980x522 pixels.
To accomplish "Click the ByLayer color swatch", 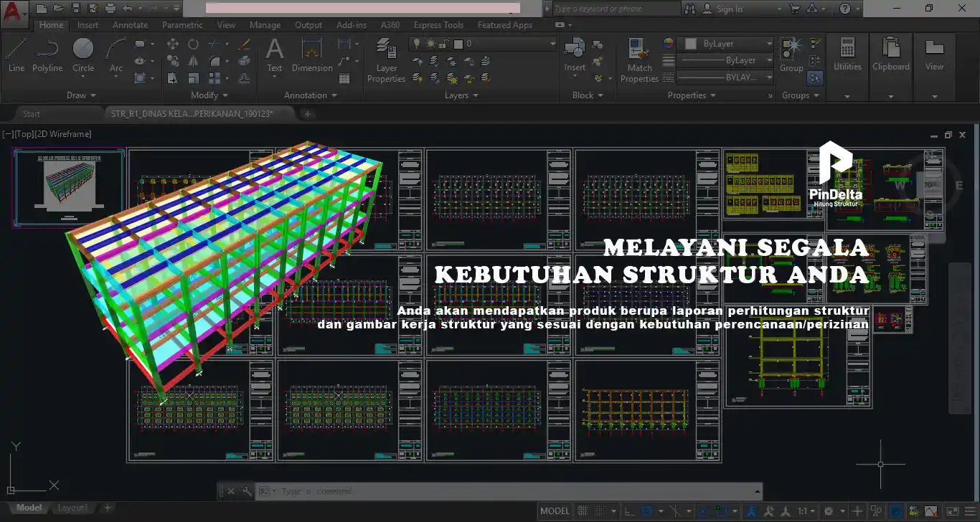I will point(690,44).
